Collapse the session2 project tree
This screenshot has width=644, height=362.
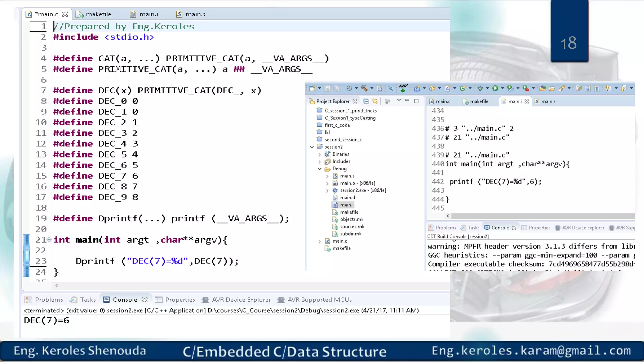point(312,147)
